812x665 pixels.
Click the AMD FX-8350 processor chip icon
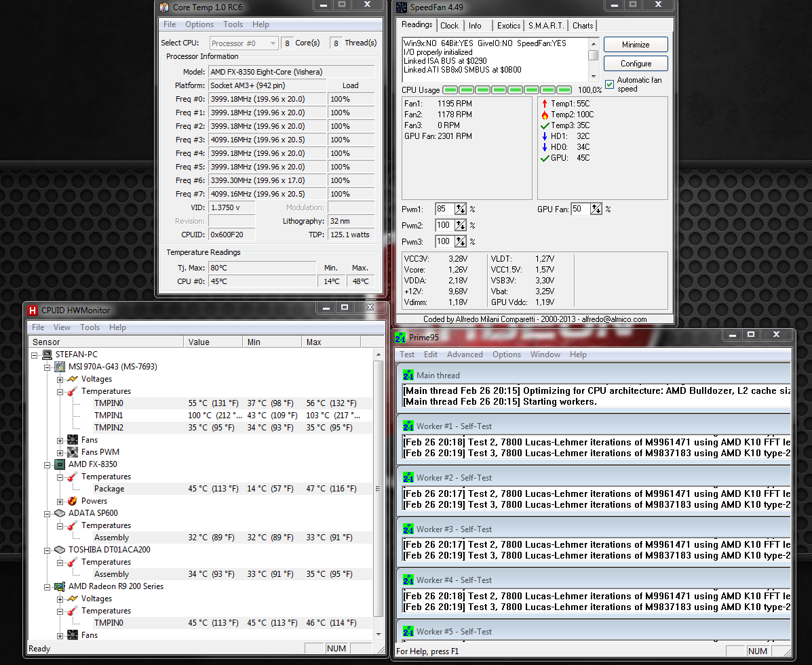60,464
